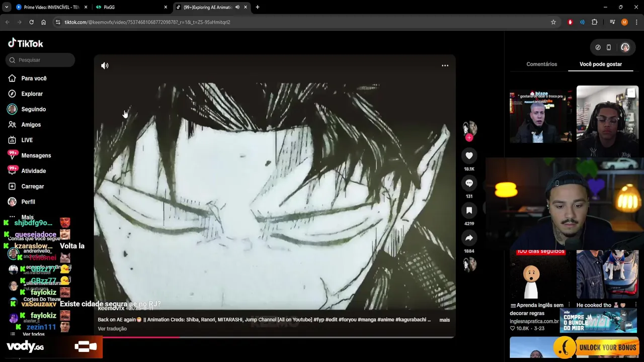The width and height of the screenshot is (644, 362).
Task: Switch to Comentários tab
Action: [541, 64]
